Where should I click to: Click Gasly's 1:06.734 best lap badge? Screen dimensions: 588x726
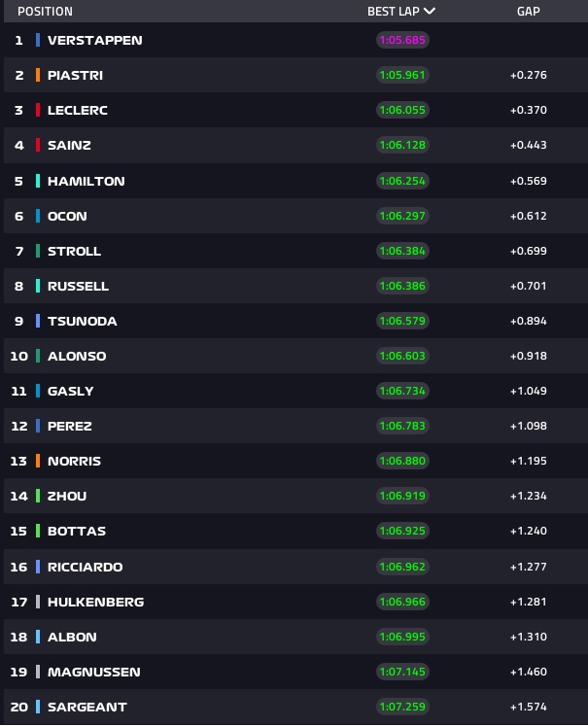point(402,391)
